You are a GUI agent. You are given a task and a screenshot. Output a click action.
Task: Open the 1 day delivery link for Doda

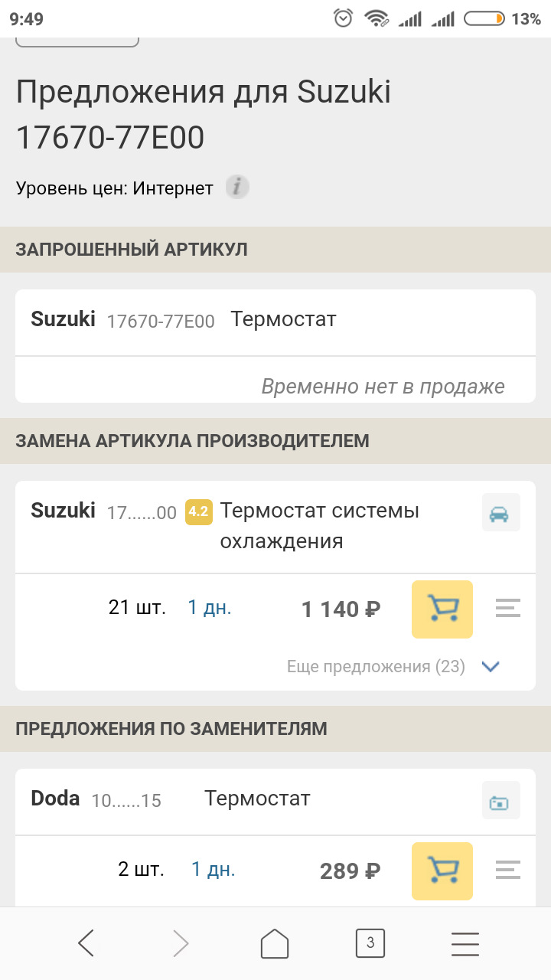213,870
